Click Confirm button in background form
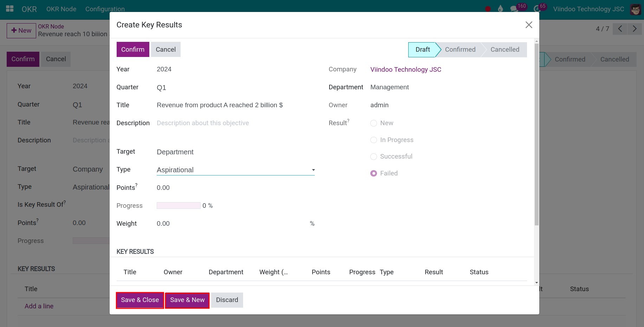This screenshot has width=644, height=327. (23, 59)
